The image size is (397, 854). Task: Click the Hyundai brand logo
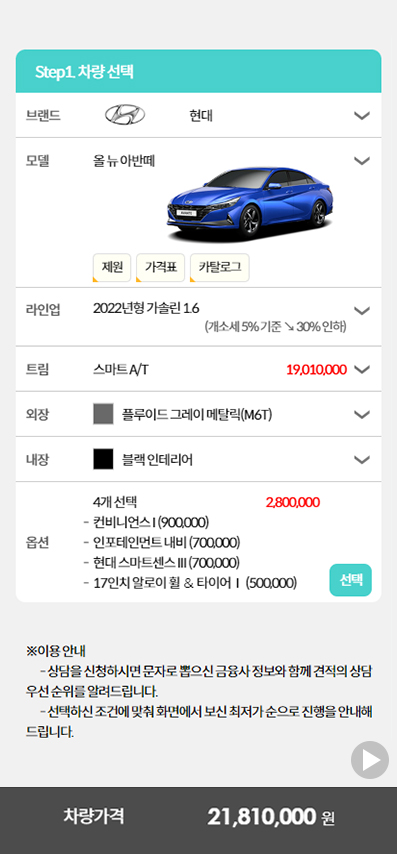[x=125, y=115]
